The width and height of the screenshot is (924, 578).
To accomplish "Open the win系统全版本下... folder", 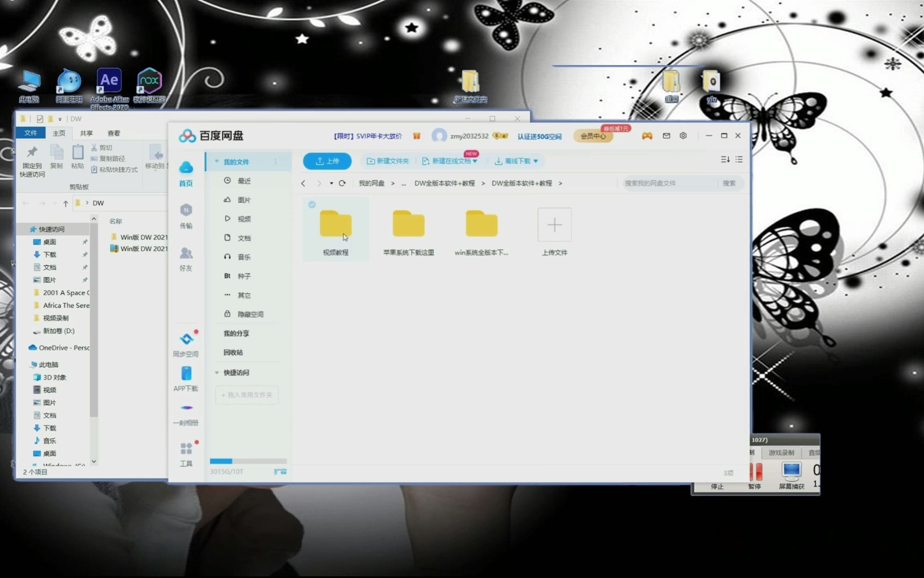I will click(x=481, y=232).
